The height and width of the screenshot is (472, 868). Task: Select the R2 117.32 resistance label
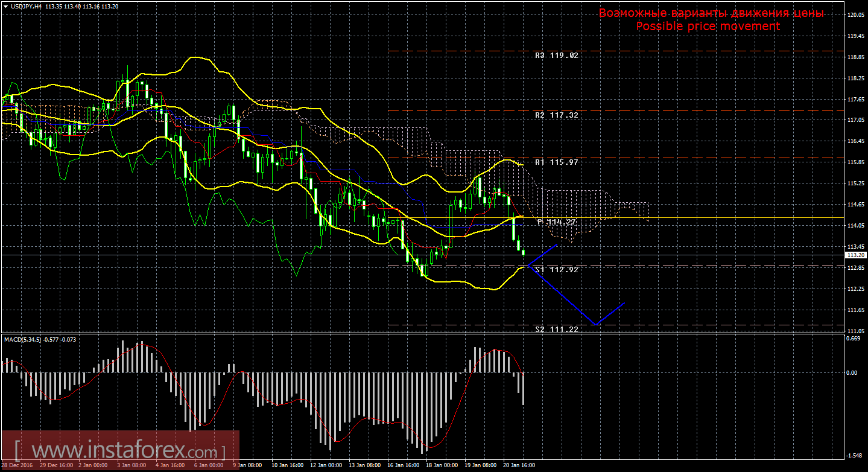556,115
